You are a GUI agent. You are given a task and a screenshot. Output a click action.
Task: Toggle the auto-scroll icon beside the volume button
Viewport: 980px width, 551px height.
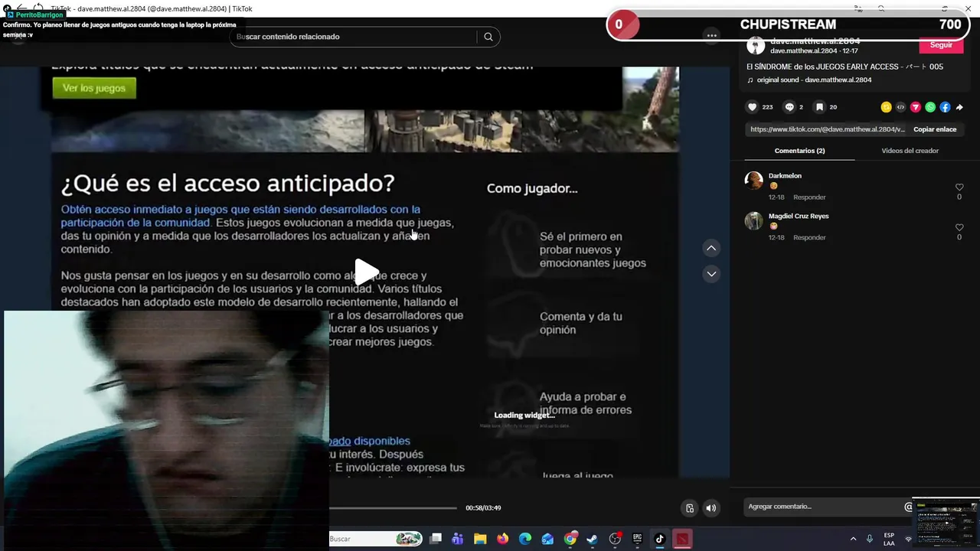click(690, 508)
